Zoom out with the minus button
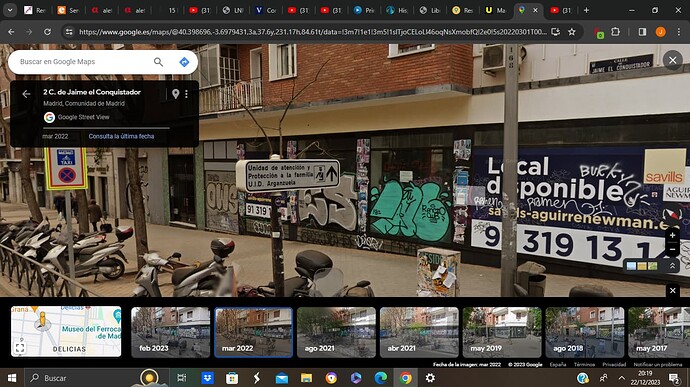 (672, 250)
